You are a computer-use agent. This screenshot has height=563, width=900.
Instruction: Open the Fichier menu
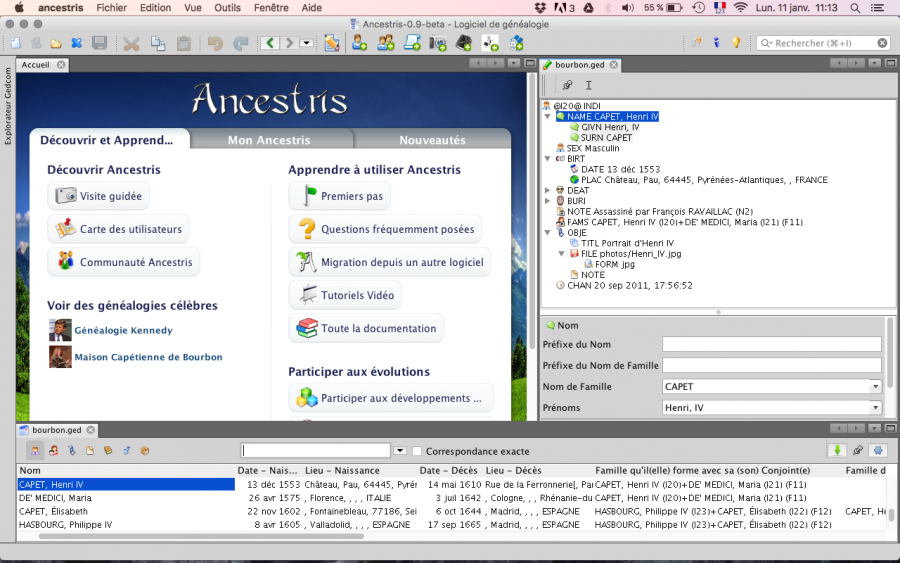pos(111,7)
